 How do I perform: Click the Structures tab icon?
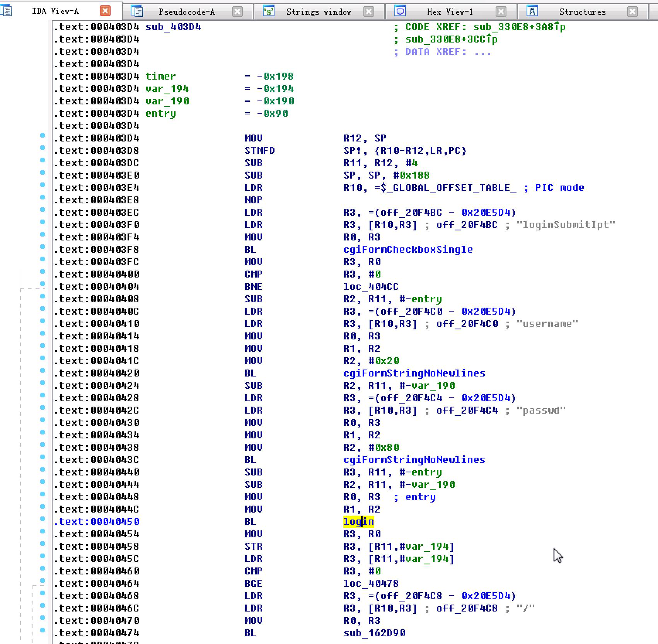[532, 11]
